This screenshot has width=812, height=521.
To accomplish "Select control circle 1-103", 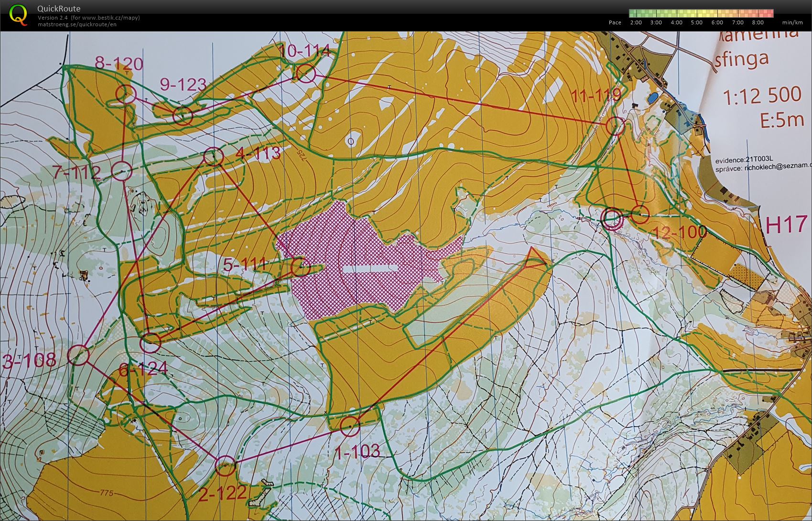I will [x=350, y=426].
